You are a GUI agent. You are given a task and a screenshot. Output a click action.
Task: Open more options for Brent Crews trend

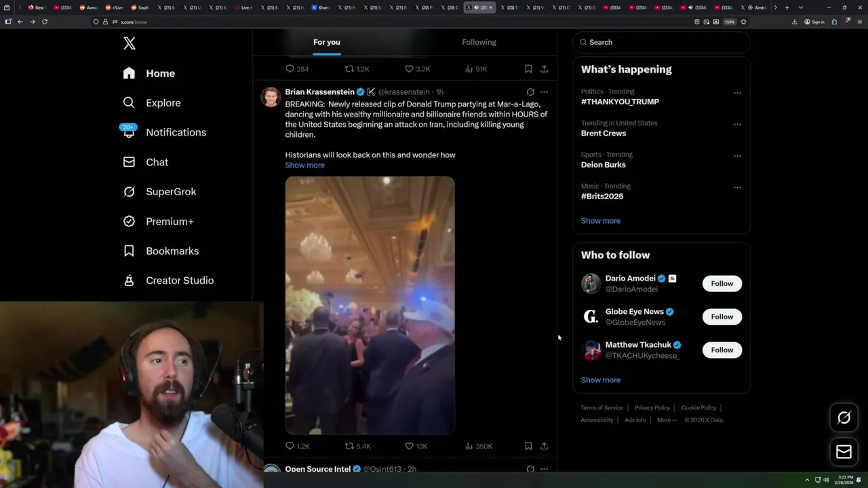737,125
